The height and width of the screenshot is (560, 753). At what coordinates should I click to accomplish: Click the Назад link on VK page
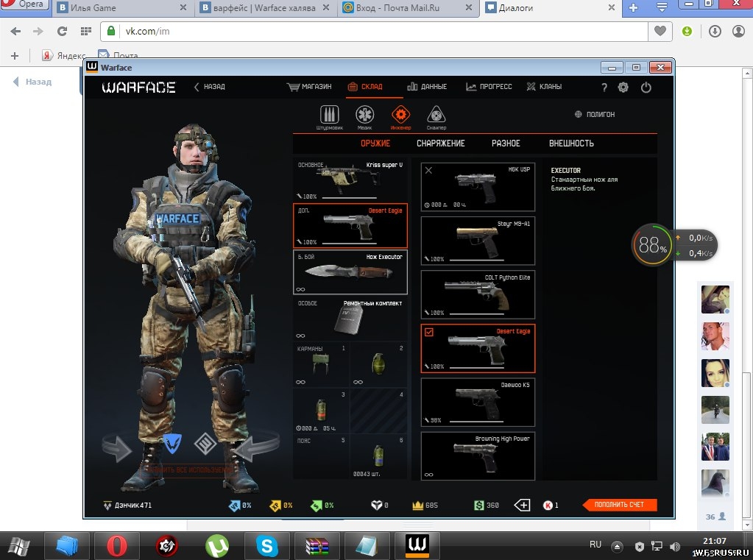32,82
